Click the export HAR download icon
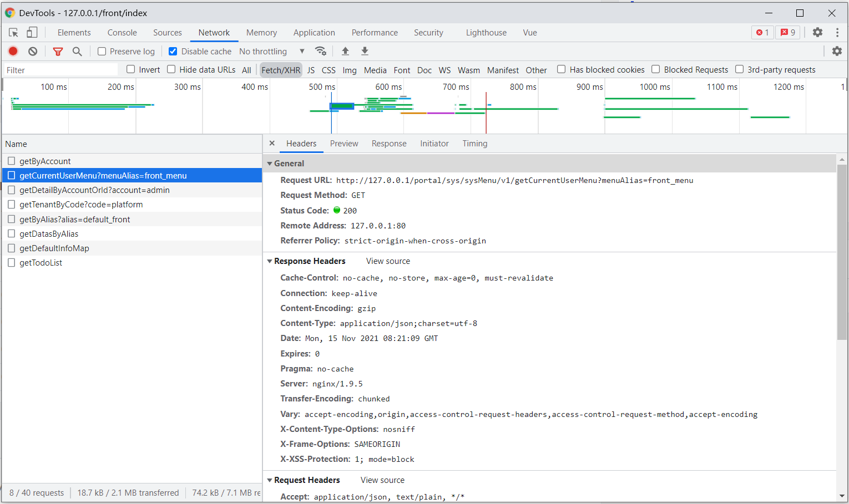Screen dimensions: 849x504 pos(365,51)
